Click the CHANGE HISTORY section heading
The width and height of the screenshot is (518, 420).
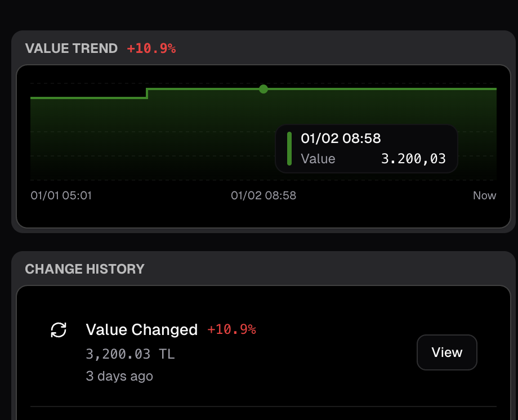click(85, 269)
